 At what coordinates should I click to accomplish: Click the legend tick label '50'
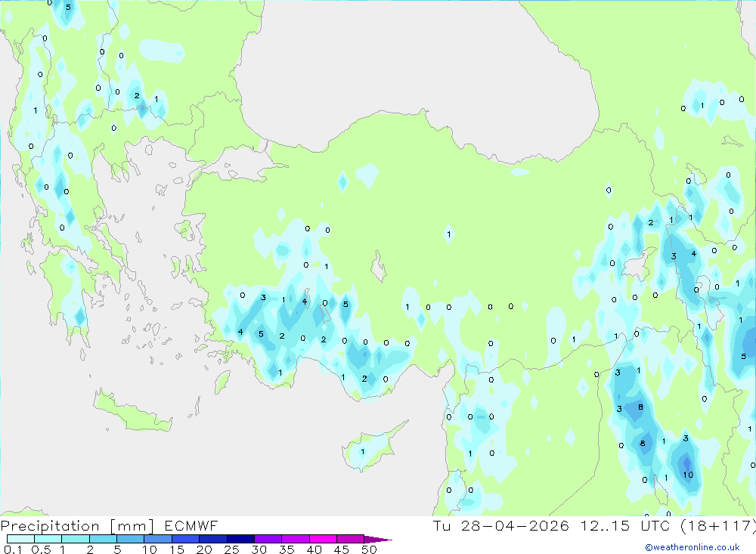(369, 549)
